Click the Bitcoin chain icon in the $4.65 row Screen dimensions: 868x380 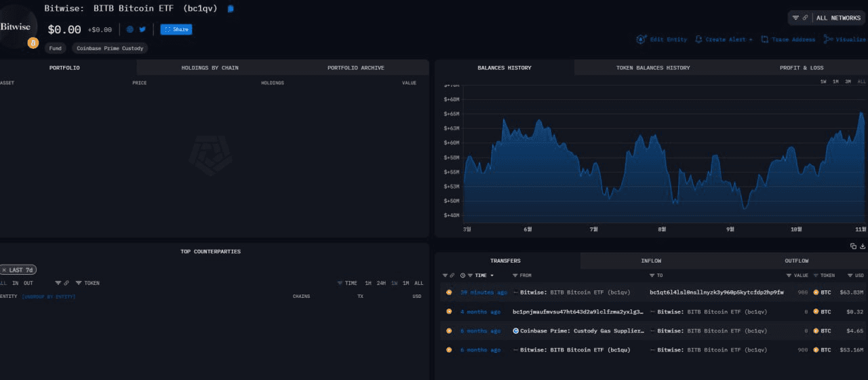tap(449, 330)
